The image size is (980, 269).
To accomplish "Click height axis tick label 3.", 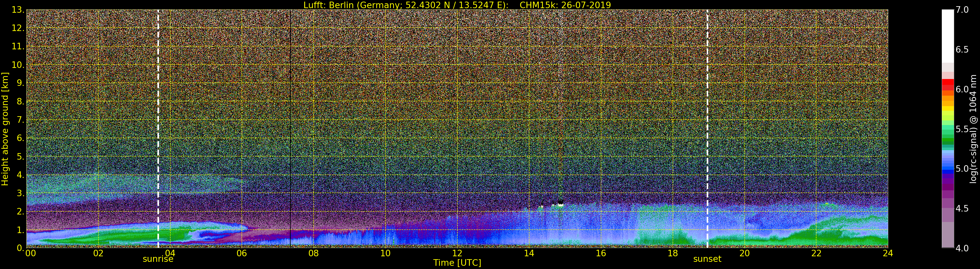I will coord(21,193).
